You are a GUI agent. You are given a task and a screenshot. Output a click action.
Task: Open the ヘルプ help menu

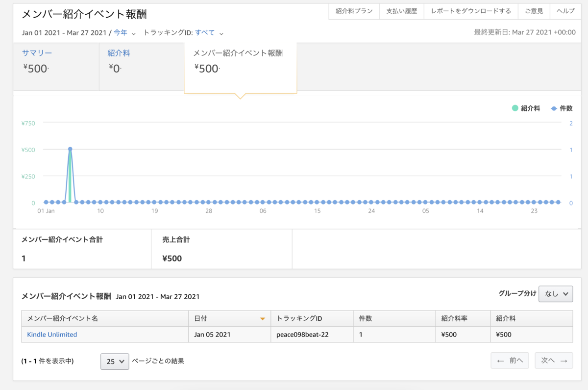point(565,11)
